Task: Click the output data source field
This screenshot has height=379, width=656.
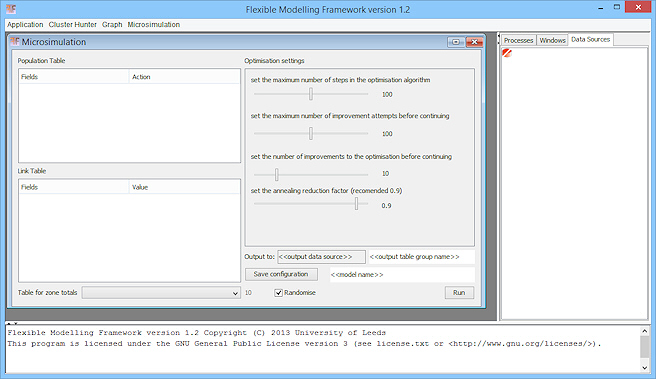Action: [x=321, y=257]
